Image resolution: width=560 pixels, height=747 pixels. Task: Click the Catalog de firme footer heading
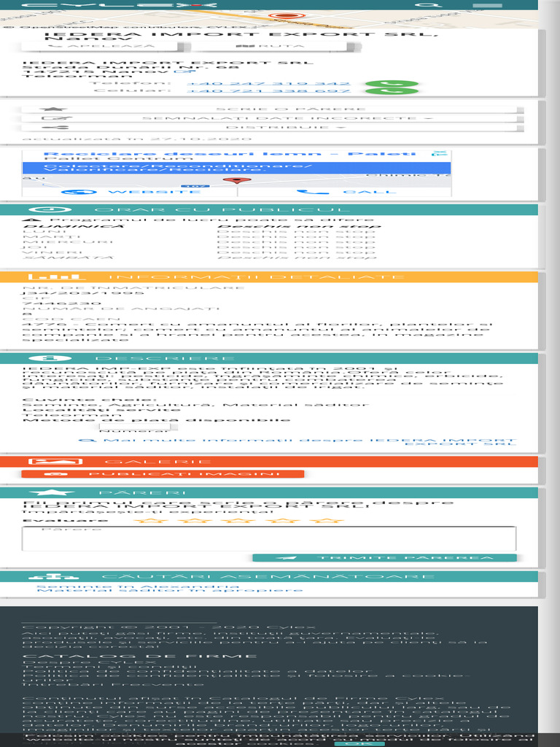tap(139, 657)
